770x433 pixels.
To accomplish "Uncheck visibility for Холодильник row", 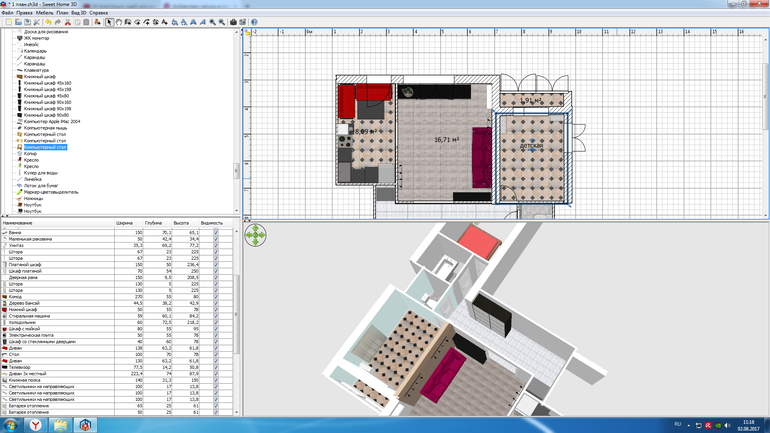I will [x=215, y=323].
